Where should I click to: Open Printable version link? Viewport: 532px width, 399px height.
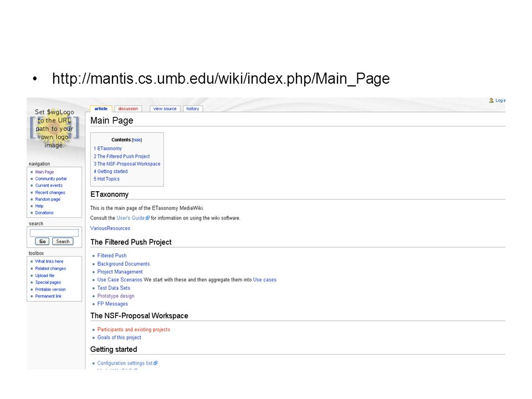pos(50,289)
